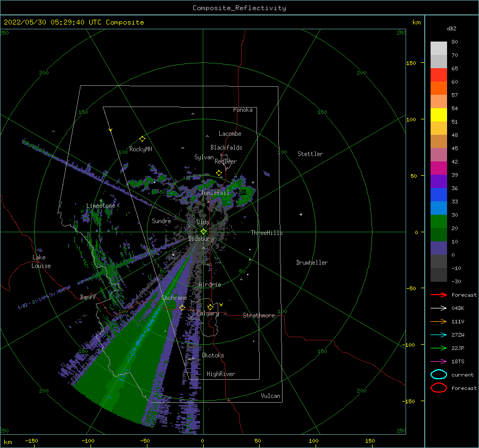The width and height of the screenshot is (479, 448).
Task: Select the Okotoks label
Action: coord(213,355)
